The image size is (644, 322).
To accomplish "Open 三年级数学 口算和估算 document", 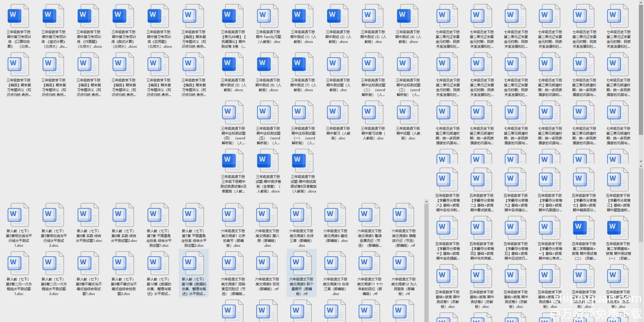I will pos(18,17).
